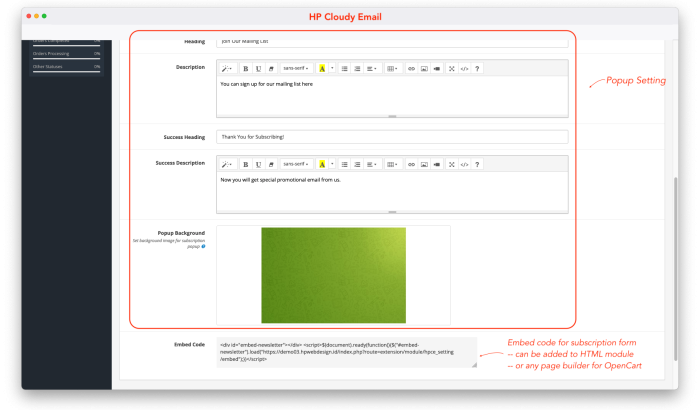Click the insert link icon in Success Description toolbar
Viewport: 700px width, 410px height.
(411, 164)
